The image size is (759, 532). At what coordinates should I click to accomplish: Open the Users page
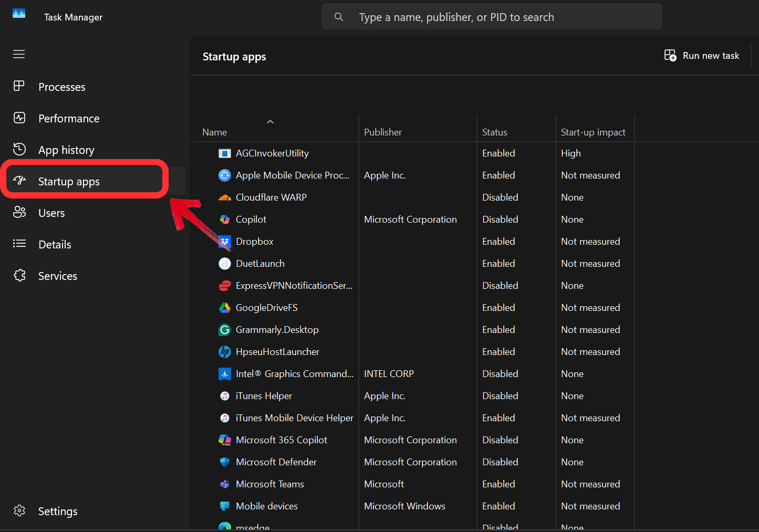(51, 213)
